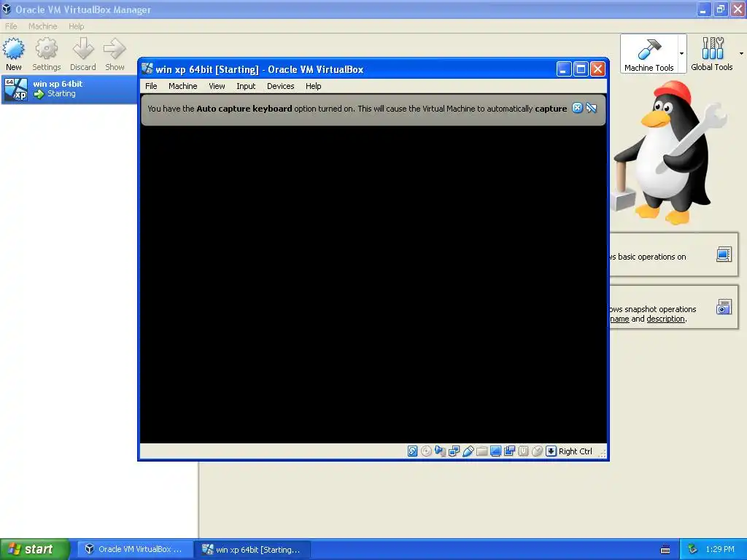Click the VM window resize grip
The image size is (747, 560).
[x=602, y=454]
